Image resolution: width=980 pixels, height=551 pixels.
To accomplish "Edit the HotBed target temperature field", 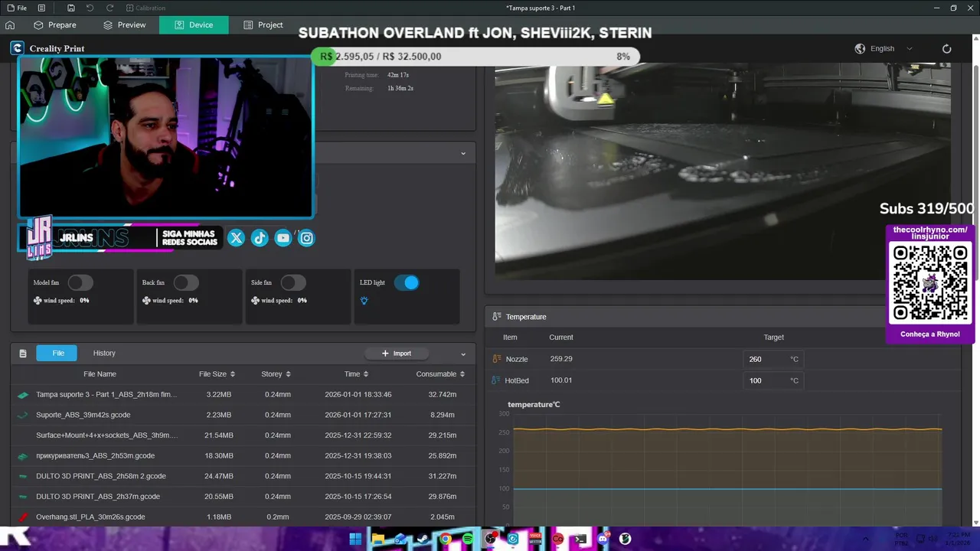I will coord(773,380).
